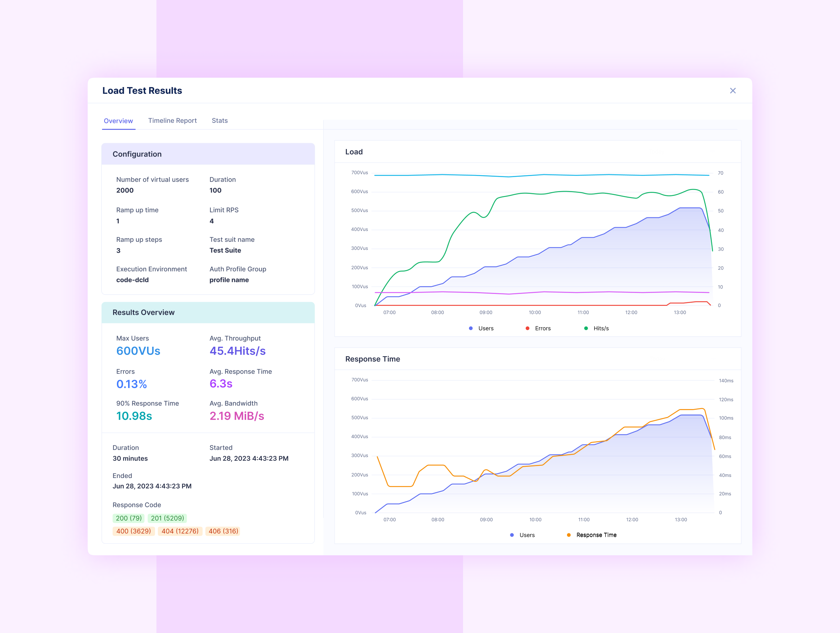Select the 404 (12276) response code tag
Image resolution: width=840 pixels, height=633 pixels.
click(180, 531)
